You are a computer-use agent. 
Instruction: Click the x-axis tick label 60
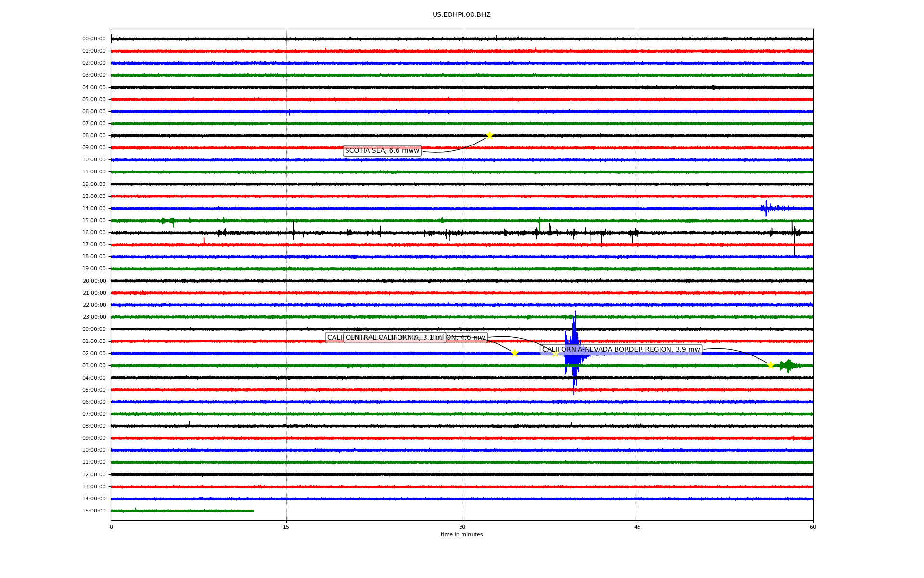click(813, 527)
